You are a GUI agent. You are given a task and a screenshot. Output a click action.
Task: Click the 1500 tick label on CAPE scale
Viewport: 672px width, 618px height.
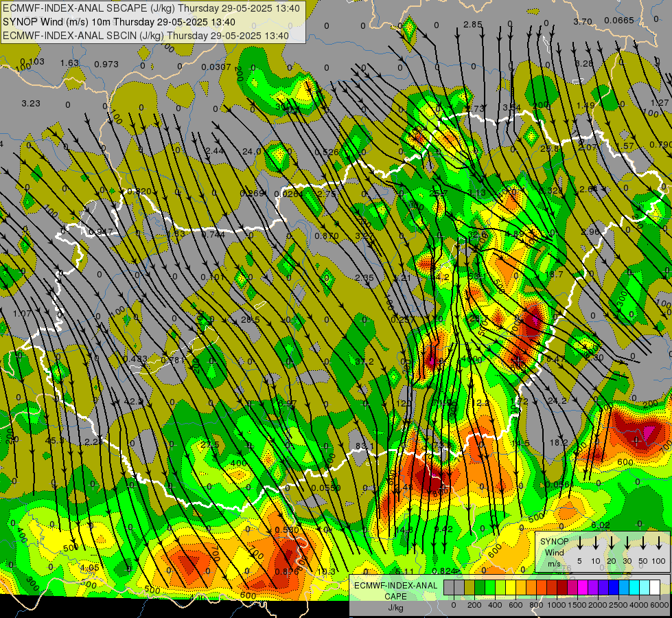[577, 605]
